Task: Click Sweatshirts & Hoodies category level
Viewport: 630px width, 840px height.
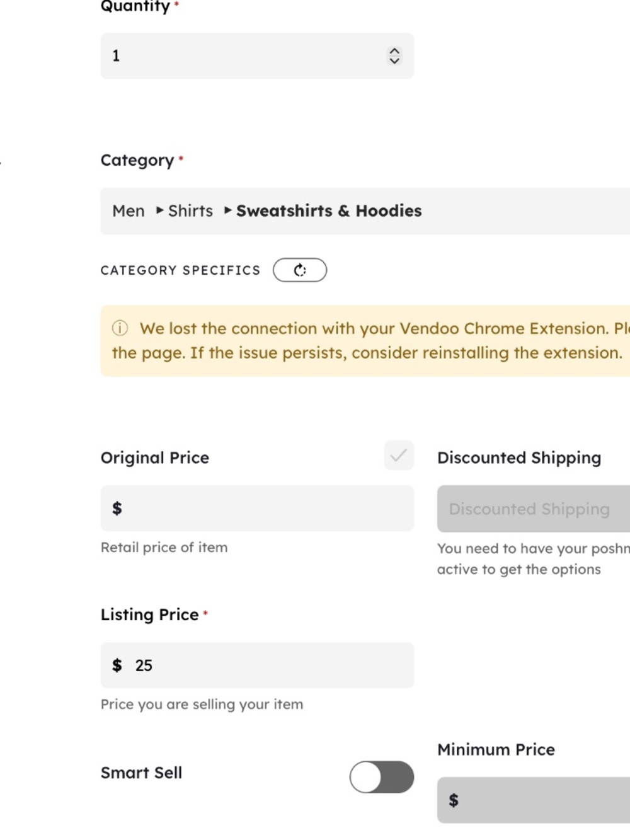Action: tap(329, 211)
